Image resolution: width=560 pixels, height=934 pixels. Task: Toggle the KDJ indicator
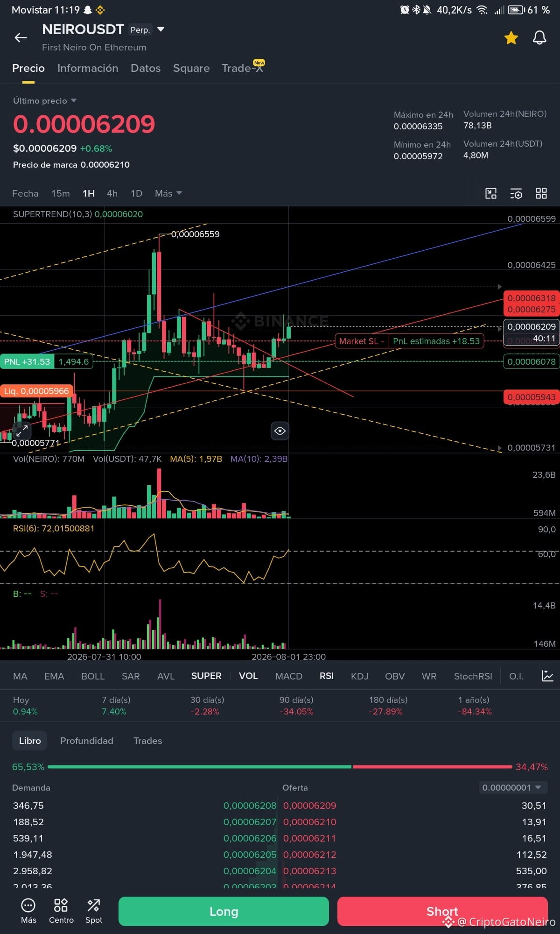tap(360, 676)
